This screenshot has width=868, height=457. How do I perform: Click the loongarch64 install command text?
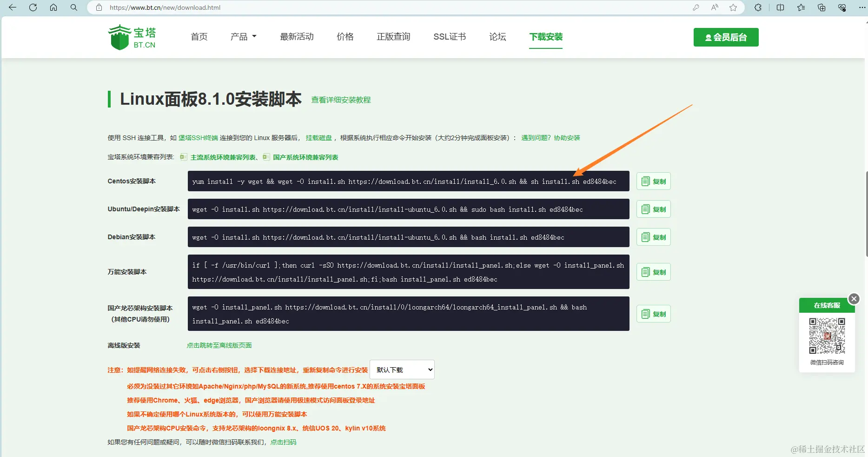[390, 314]
